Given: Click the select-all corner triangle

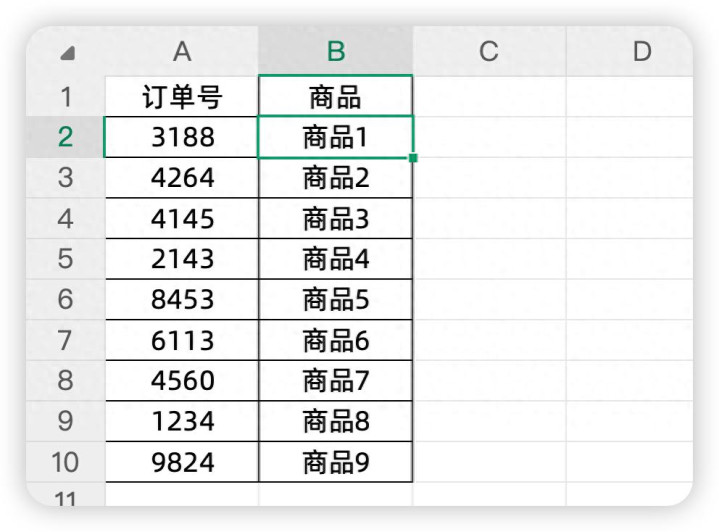Looking at the screenshot, I should (68, 53).
